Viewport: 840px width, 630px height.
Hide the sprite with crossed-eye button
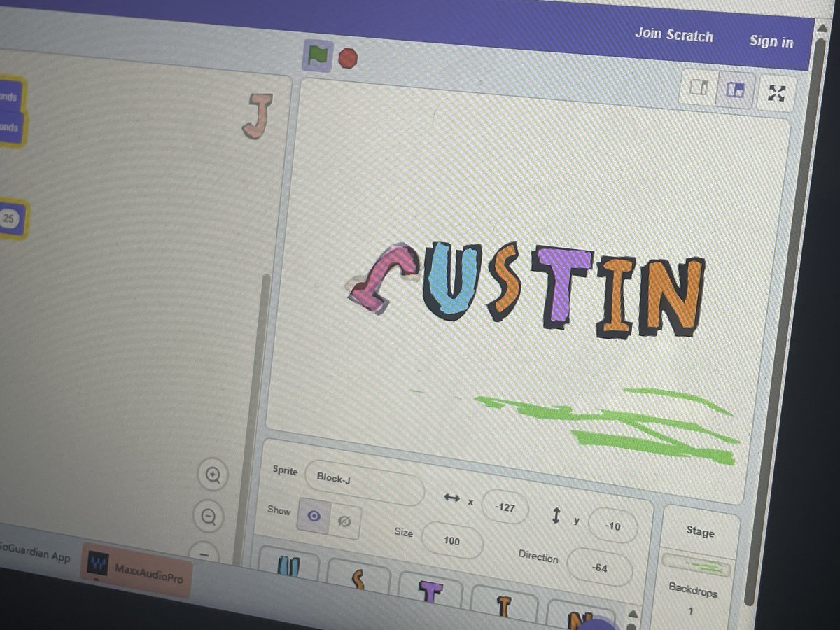coord(344,521)
